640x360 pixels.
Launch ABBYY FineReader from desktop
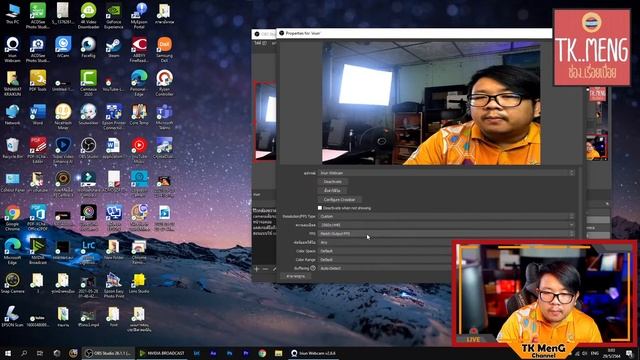pyautogui.click(x=139, y=49)
